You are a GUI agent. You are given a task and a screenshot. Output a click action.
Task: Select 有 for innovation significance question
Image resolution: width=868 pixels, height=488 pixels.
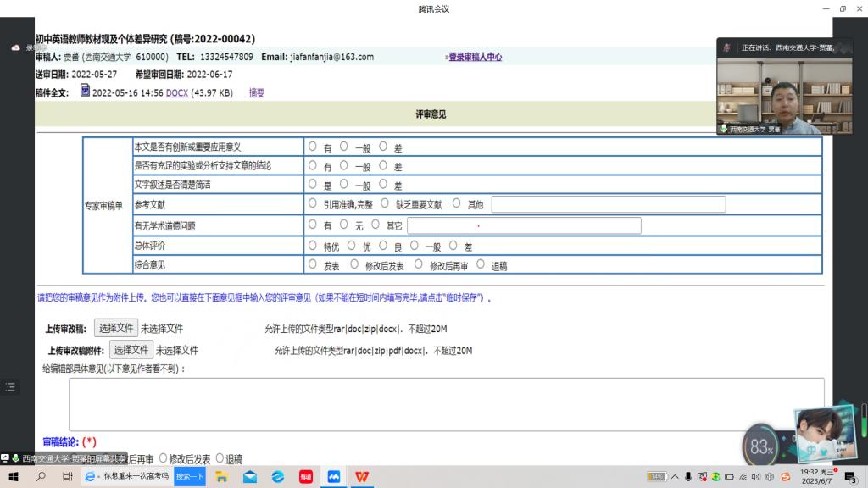[313, 147]
